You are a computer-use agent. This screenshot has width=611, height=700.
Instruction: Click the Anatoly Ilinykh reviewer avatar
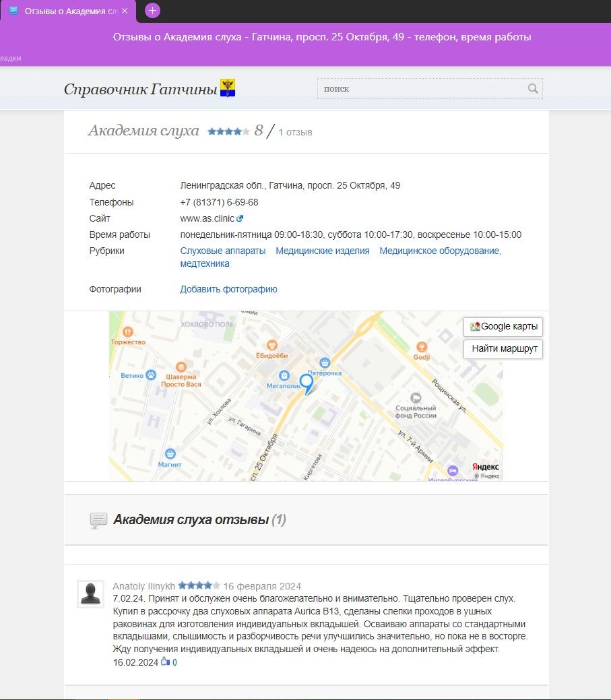90,594
